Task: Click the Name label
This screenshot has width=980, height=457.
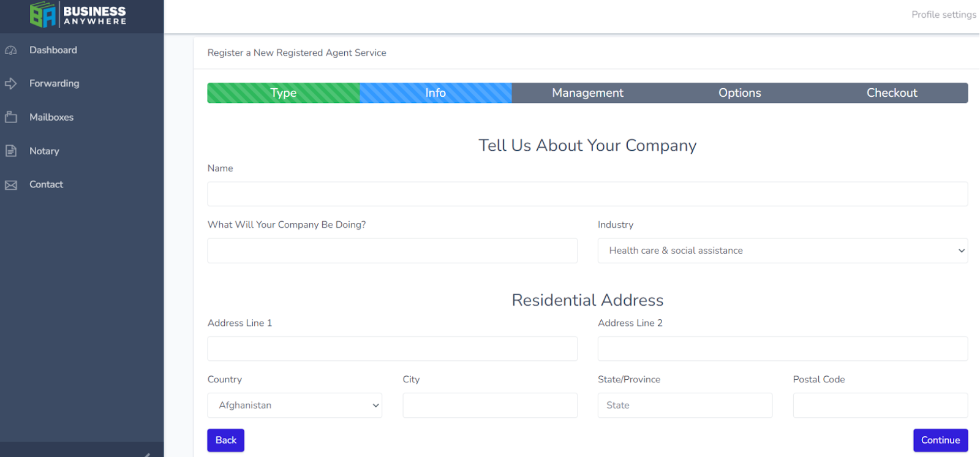Action: pos(221,168)
